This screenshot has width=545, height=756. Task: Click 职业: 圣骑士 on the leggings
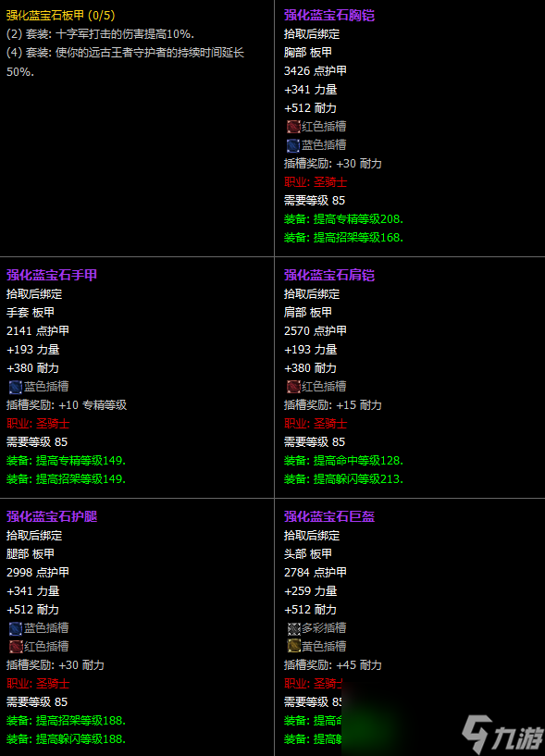pyautogui.click(x=38, y=684)
